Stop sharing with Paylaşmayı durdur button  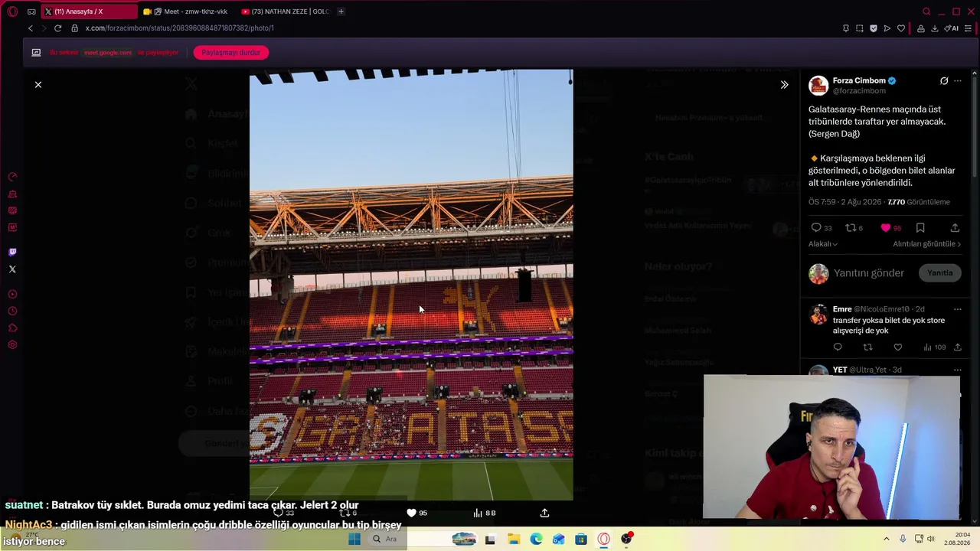click(230, 53)
